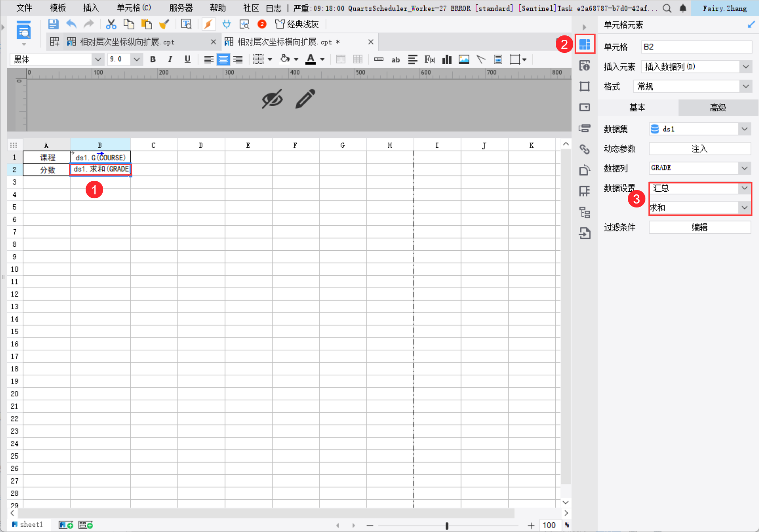Adjust the zoom slider handle
This screenshot has height=532, width=759.
(x=447, y=525)
